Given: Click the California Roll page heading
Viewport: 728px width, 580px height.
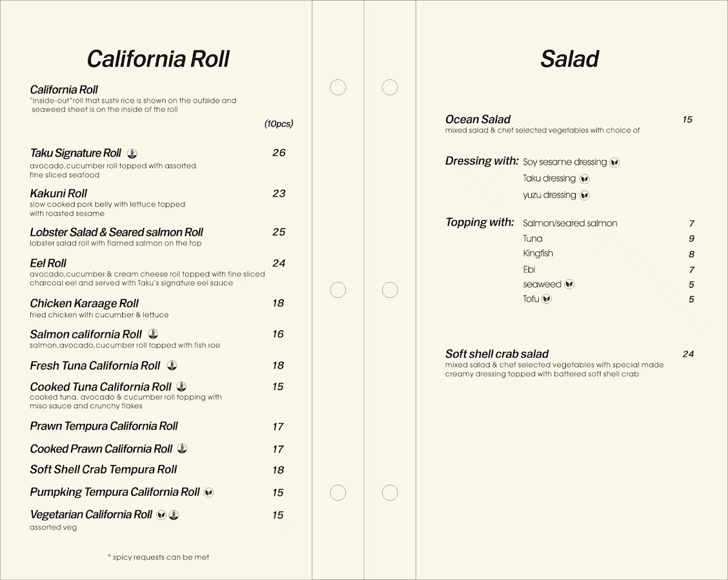Looking at the screenshot, I should coord(158,59).
